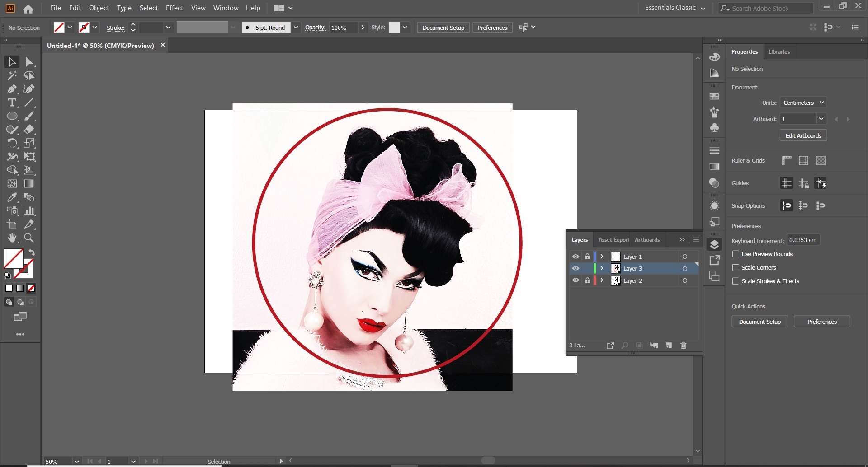Select the Scale tool
868x467 pixels.
click(29, 143)
